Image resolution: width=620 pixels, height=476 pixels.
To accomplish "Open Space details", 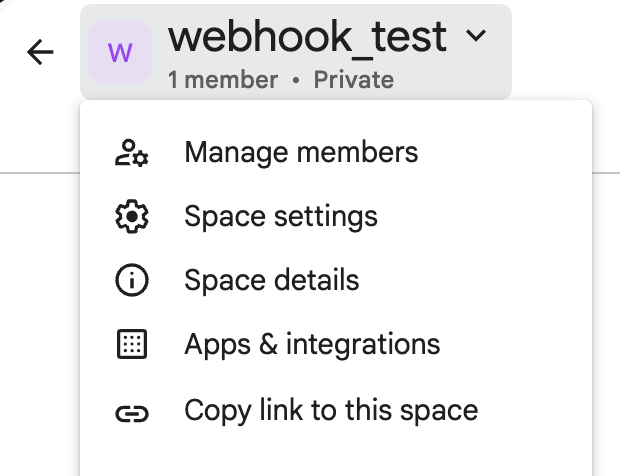I will click(336, 280).
